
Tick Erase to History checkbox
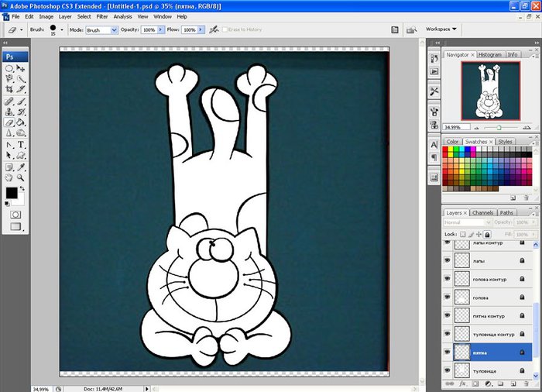tap(225, 29)
